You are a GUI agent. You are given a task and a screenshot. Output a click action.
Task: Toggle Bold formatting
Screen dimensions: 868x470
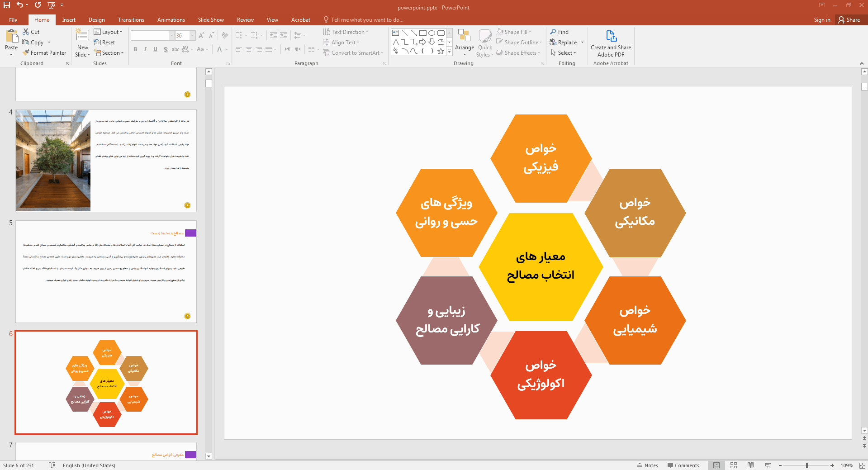(x=135, y=49)
